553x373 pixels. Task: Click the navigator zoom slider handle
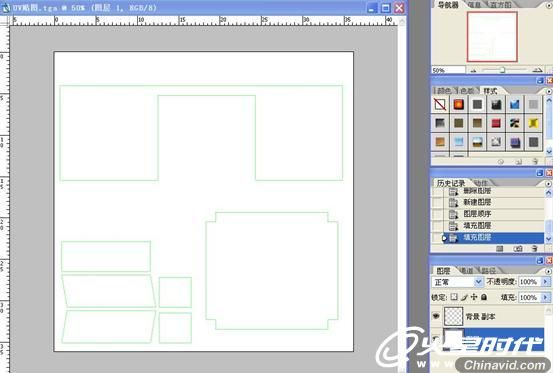pos(503,70)
